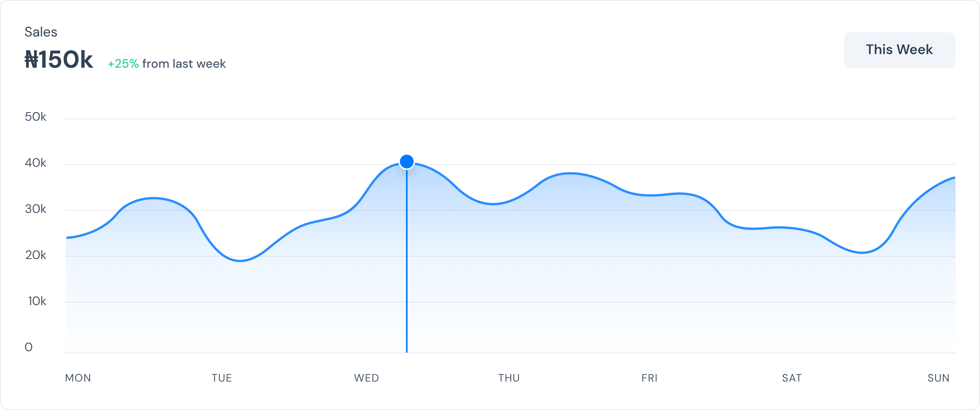Screen dimensions: 980x410
Task: Select the MON axis label
Action: [x=78, y=378]
